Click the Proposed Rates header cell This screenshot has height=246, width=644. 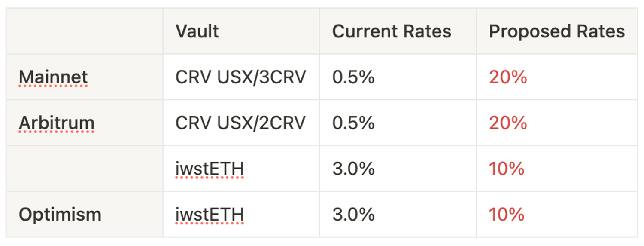point(556,31)
